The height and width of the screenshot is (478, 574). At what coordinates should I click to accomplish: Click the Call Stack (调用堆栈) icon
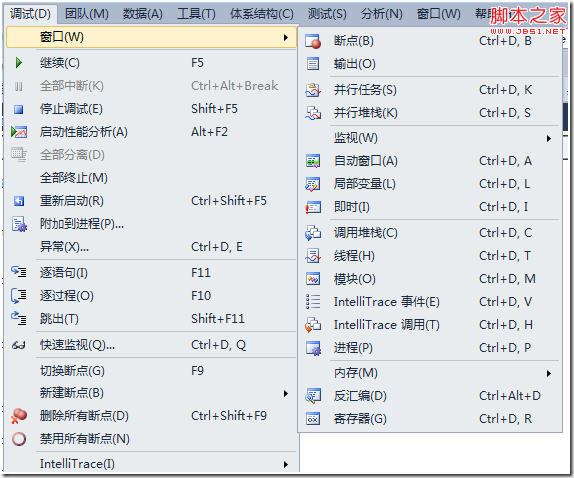point(313,233)
